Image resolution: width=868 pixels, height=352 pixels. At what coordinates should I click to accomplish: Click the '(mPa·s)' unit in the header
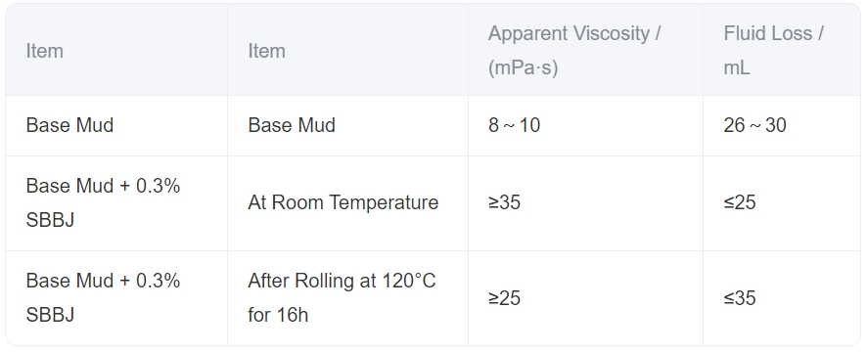pos(524,68)
